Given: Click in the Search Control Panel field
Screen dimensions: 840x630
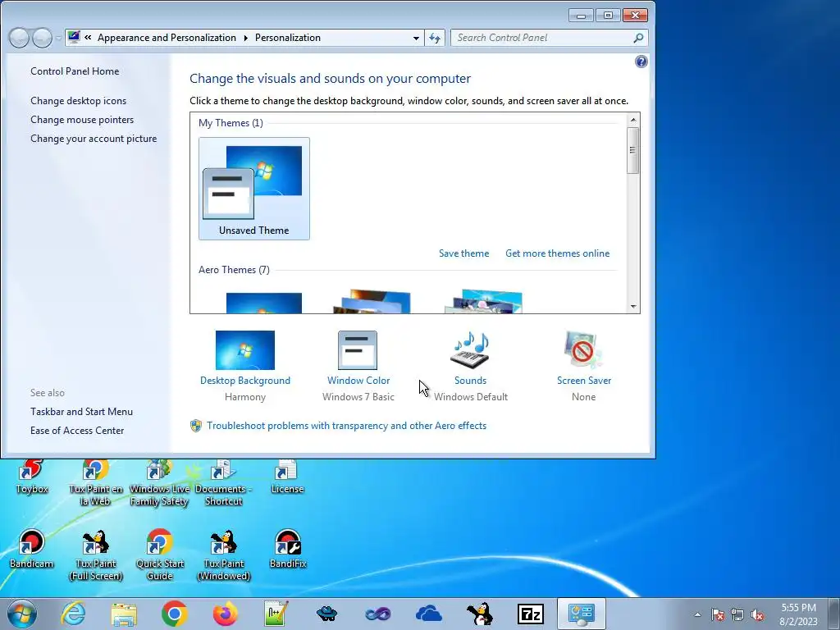Looking at the screenshot, I should point(541,38).
